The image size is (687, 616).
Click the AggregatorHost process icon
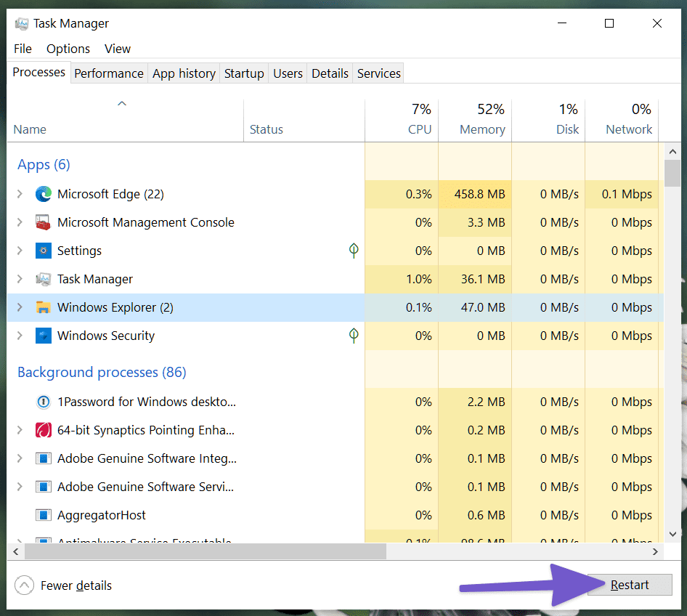(x=44, y=515)
